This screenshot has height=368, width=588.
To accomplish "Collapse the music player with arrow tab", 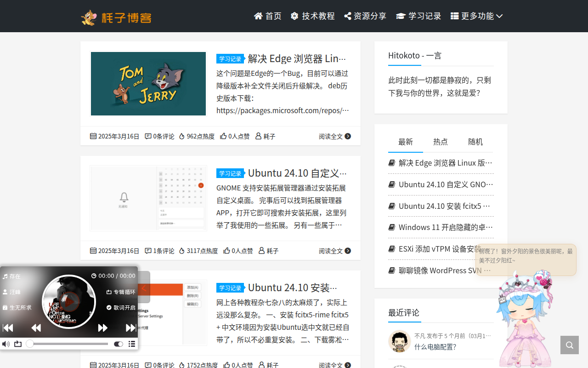I will [x=144, y=287].
